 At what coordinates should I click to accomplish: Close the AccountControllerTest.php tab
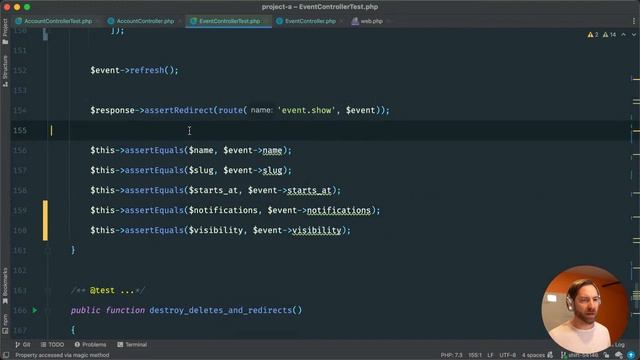tap(98, 21)
